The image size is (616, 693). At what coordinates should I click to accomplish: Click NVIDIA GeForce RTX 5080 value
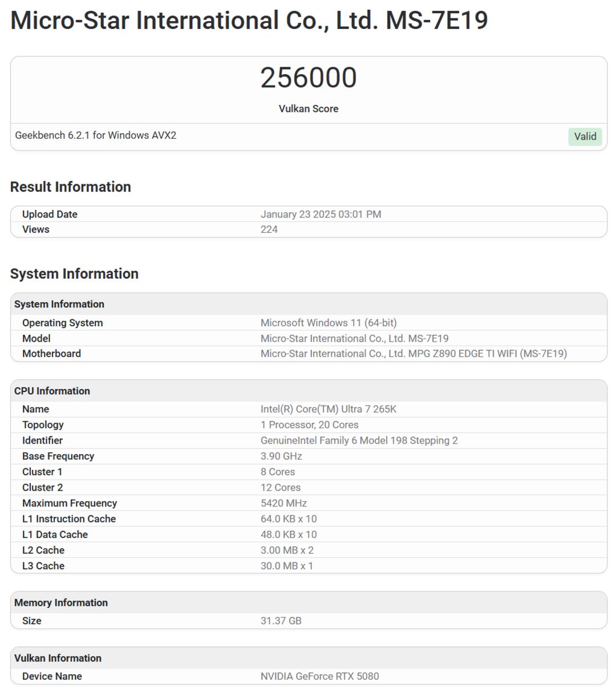tap(319, 676)
